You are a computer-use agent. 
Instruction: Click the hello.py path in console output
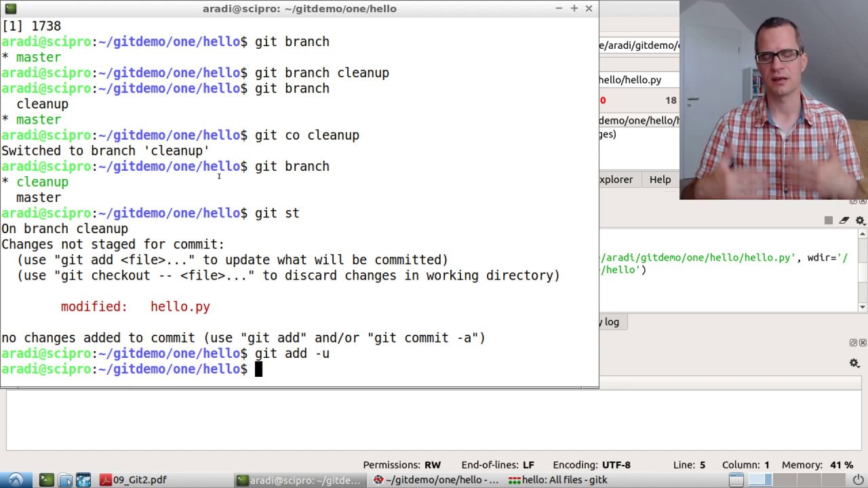click(697, 258)
